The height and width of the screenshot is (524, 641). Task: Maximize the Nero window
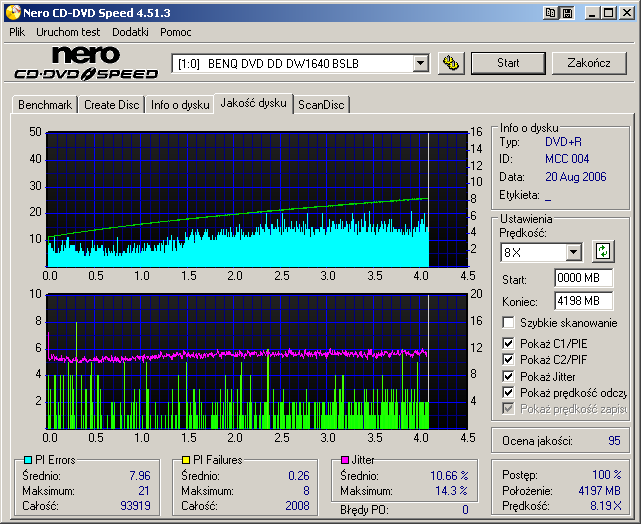point(608,13)
